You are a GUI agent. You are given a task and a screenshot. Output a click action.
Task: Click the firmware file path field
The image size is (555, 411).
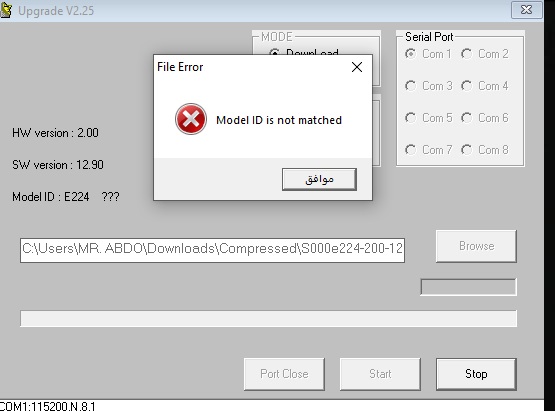212,250
